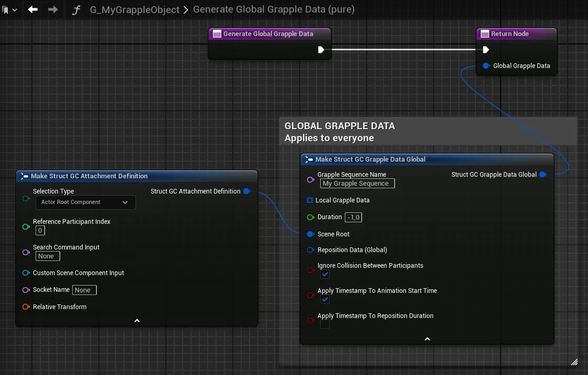Click the Struct GC Attachment Definition output pin

247,191
